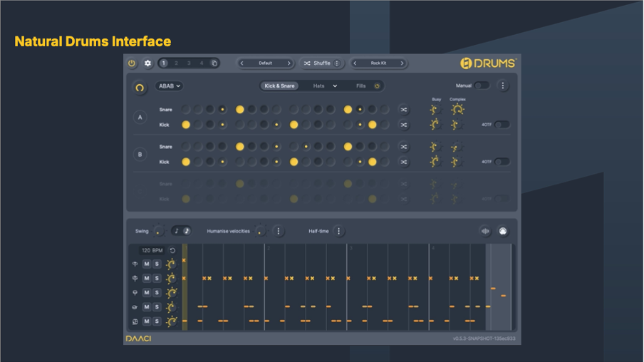Image resolution: width=644 pixels, height=362 pixels.
Task: Go to next preset after Default
Action: coord(289,63)
